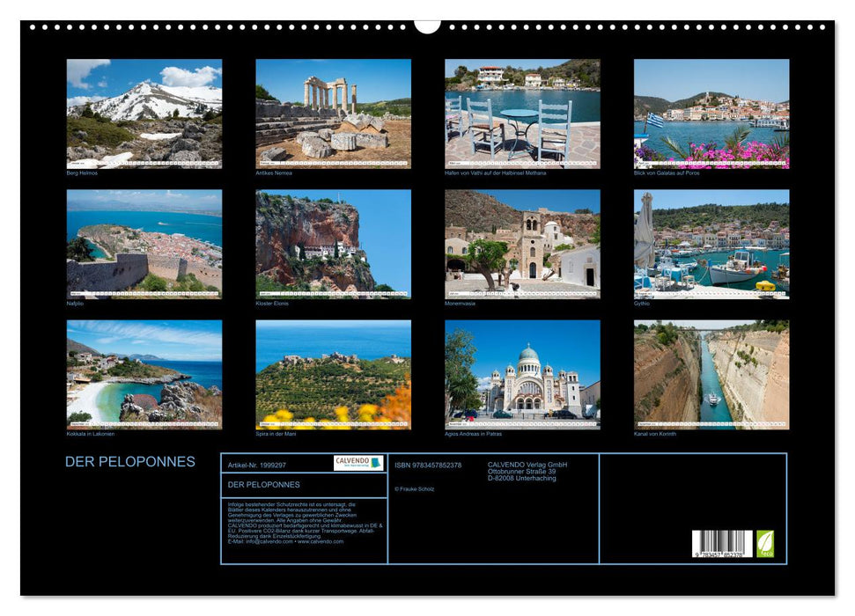
Task: Open the Berg Helmos snowy mountain photo
Action: click(144, 114)
